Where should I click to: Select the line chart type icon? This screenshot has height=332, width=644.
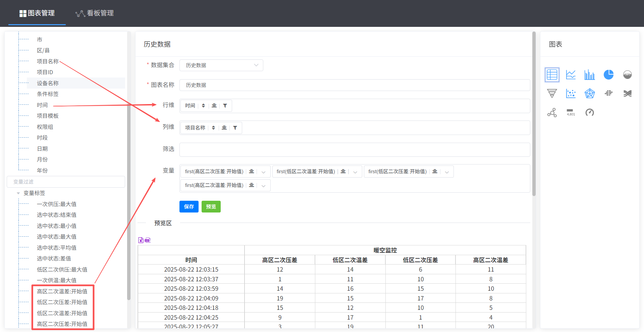pos(571,75)
